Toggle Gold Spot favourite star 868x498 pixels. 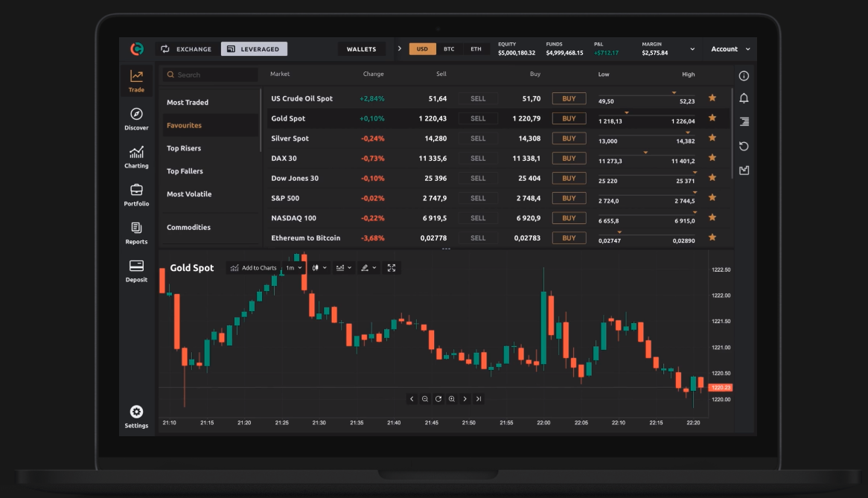point(712,118)
